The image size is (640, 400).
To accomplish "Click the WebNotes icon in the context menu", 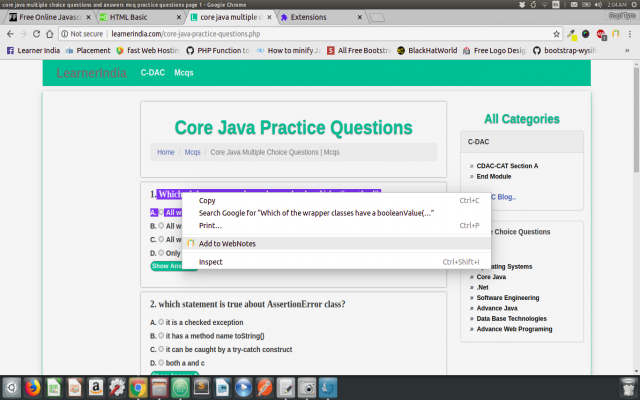I will [191, 243].
